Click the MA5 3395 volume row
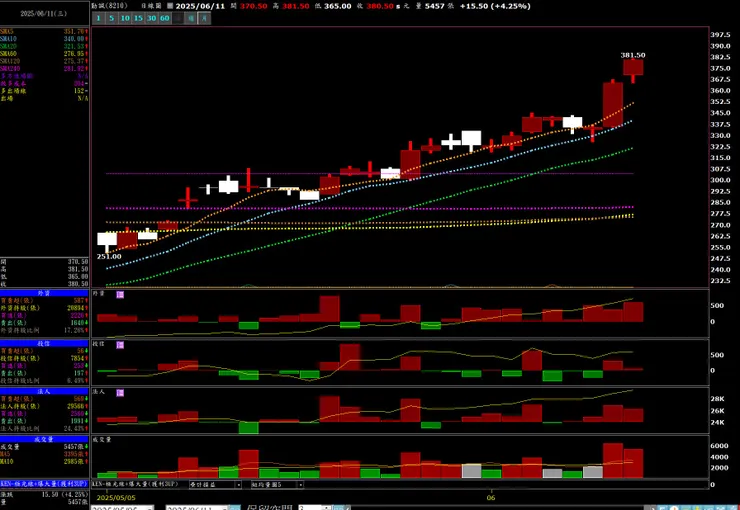 [44, 454]
